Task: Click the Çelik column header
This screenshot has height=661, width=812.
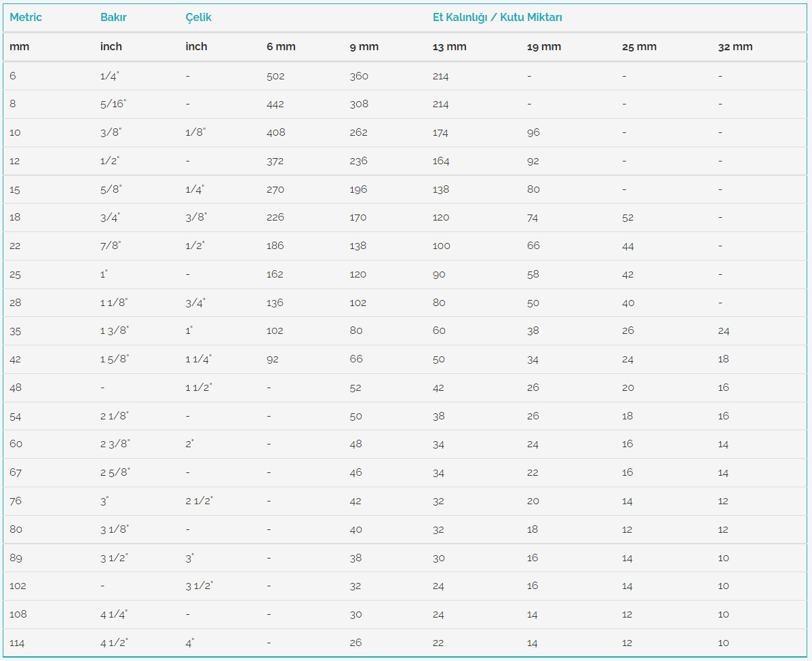Action: [198, 18]
